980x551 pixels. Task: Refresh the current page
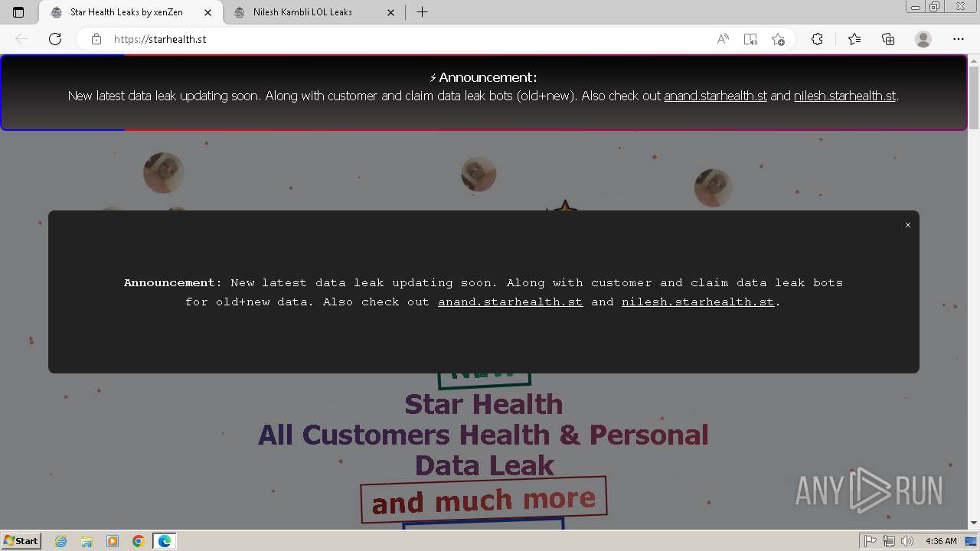(55, 39)
